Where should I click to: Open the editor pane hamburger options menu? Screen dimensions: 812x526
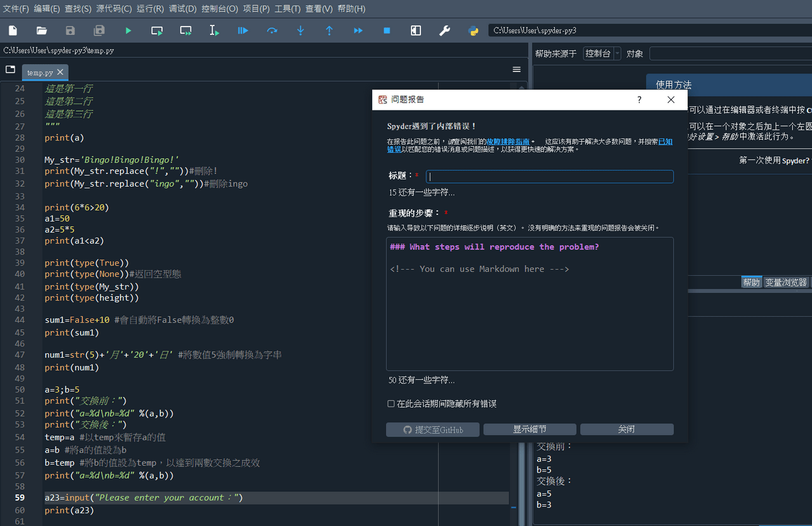pyautogui.click(x=517, y=69)
